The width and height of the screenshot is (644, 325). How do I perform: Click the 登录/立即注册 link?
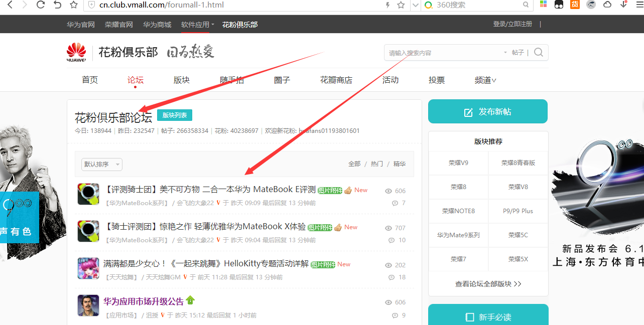(512, 24)
